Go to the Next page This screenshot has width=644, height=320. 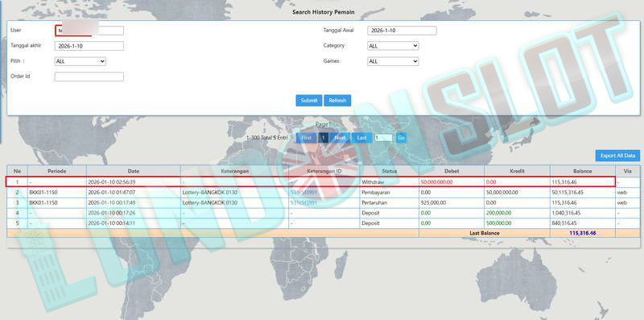coord(340,138)
